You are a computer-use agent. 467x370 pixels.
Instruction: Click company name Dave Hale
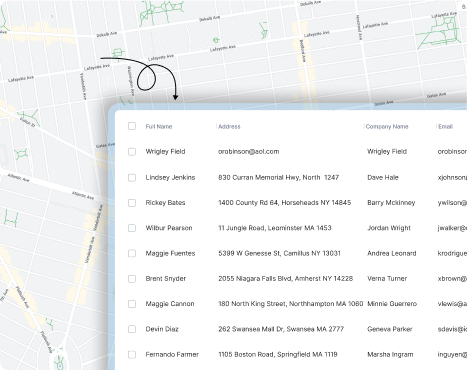pyautogui.click(x=383, y=177)
